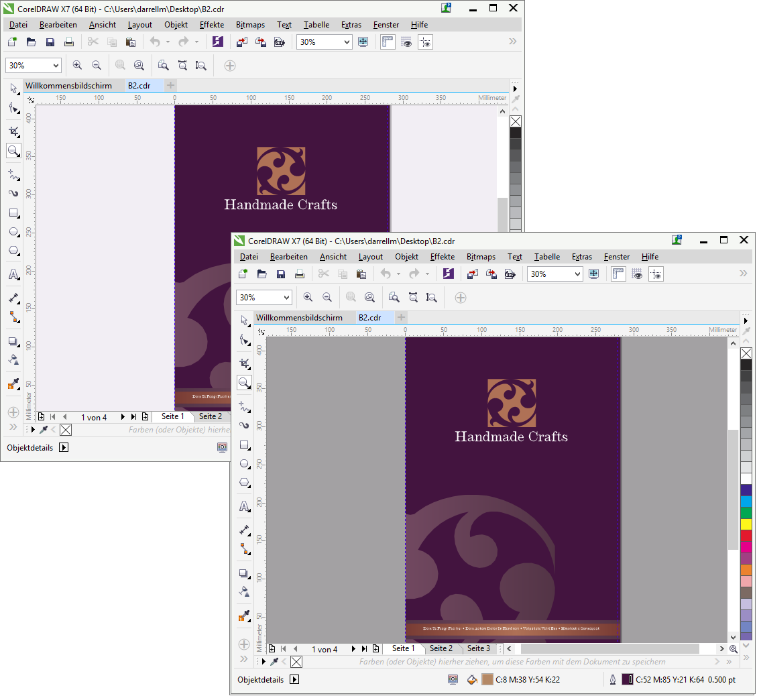Click Publish to PDF icon in the front window
This screenshot has width=759, height=700.
point(510,274)
